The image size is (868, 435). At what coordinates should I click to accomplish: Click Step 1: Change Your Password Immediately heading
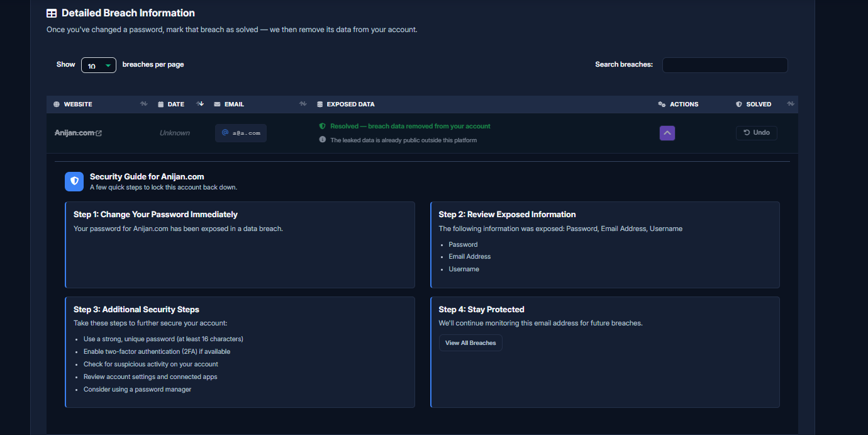(x=155, y=215)
